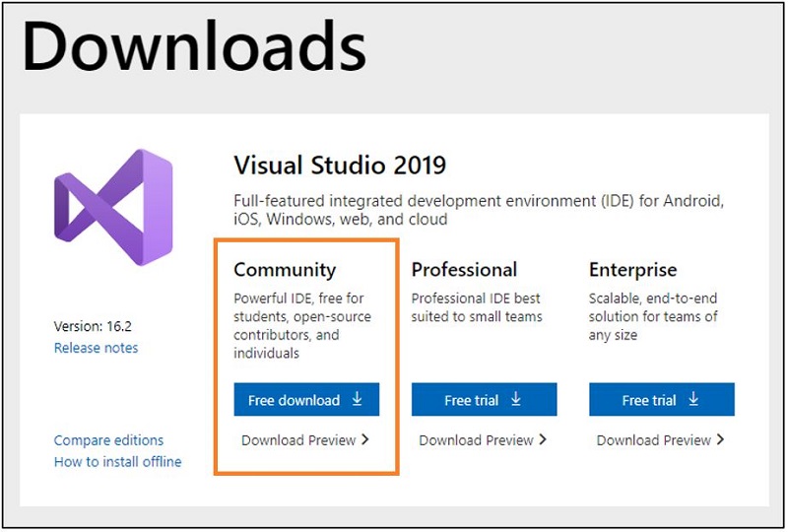
Task: Click the Professional Free trial button
Action: tap(484, 400)
